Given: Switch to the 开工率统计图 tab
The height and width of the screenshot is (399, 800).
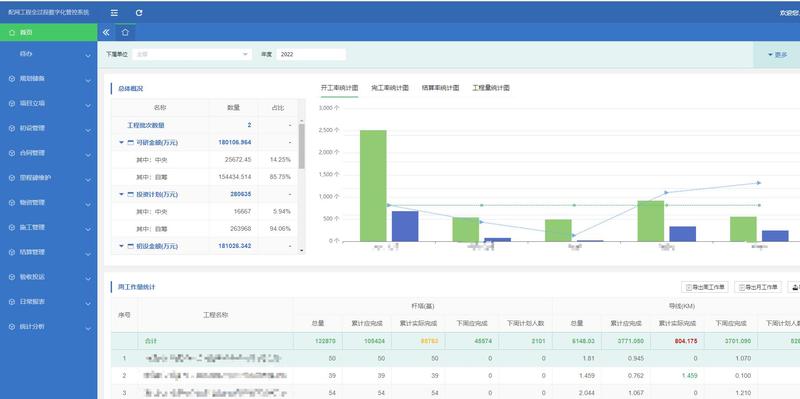Looking at the screenshot, I should (339, 88).
